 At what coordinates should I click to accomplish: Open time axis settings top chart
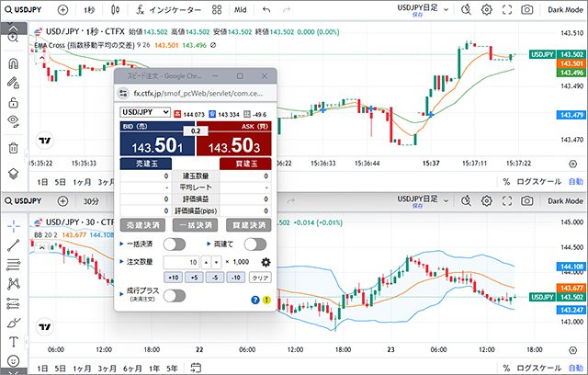tap(572, 164)
